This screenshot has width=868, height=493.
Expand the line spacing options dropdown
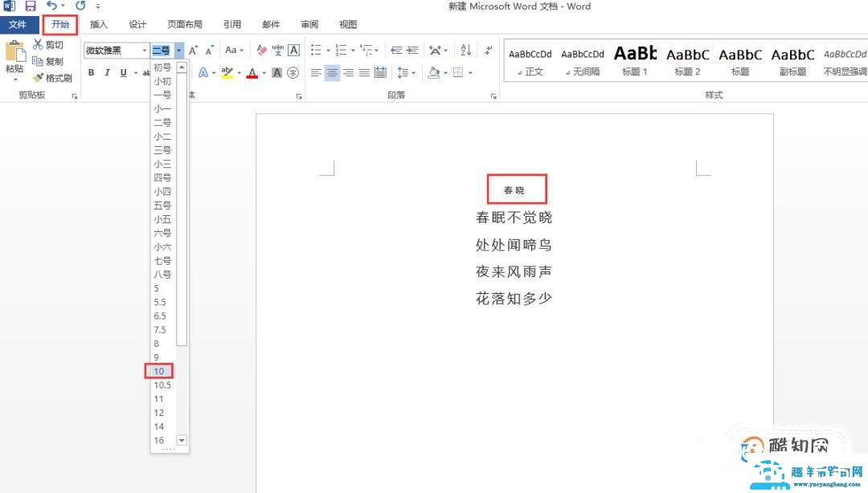pos(411,71)
